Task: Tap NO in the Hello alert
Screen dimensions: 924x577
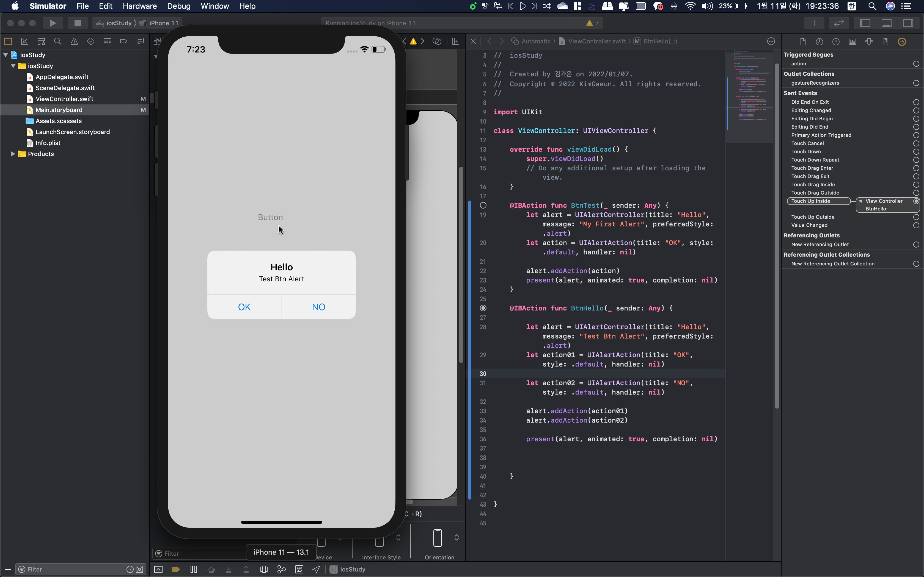Action: tap(318, 307)
